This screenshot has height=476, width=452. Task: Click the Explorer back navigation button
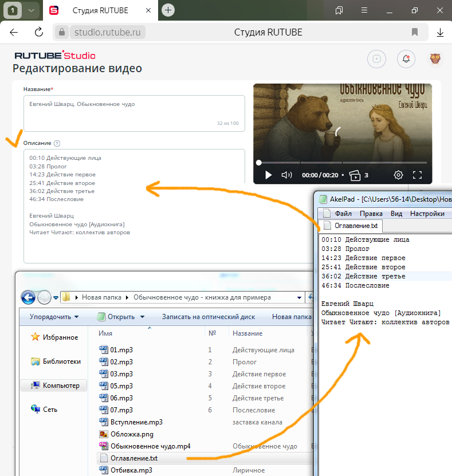pos(28,297)
